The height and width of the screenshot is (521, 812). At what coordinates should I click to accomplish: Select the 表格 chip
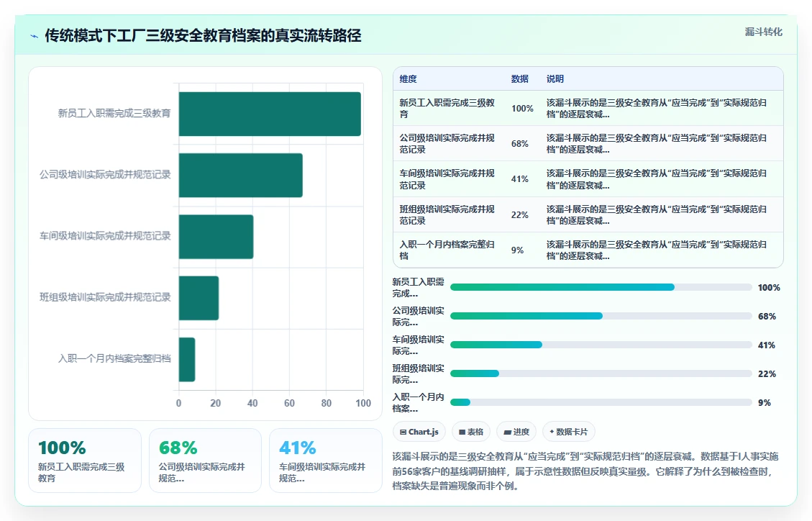(x=471, y=432)
